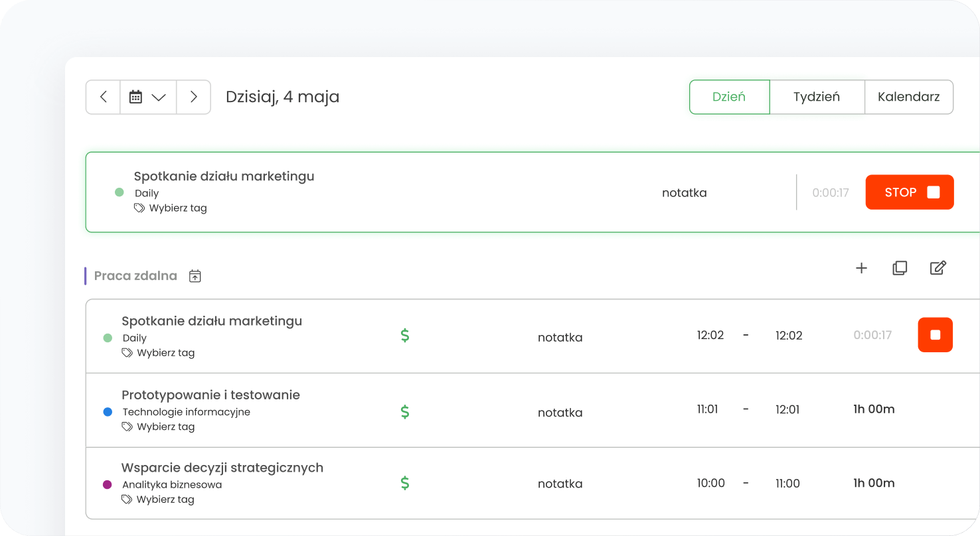Open the Kalendarz view tab
This screenshot has width=980, height=536.
[x=908, y=97]
